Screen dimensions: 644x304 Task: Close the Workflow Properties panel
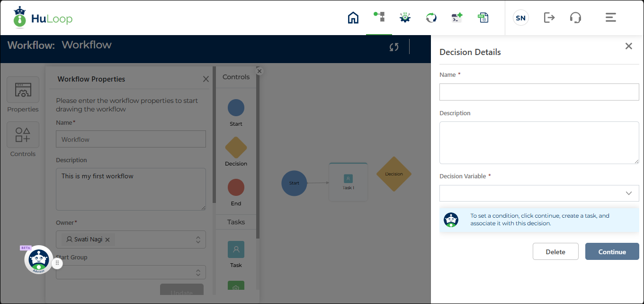click(206, 79)
